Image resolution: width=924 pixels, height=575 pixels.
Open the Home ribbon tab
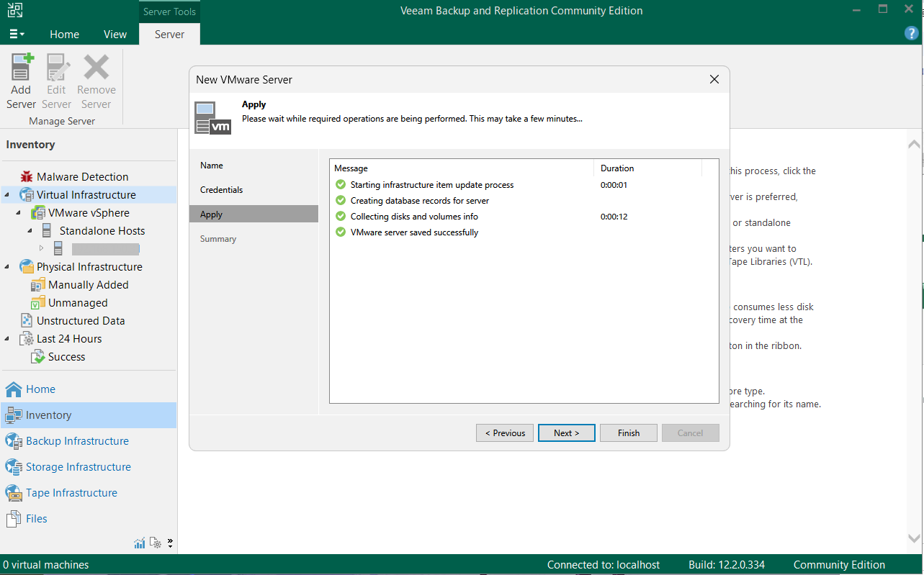point(64,34)
